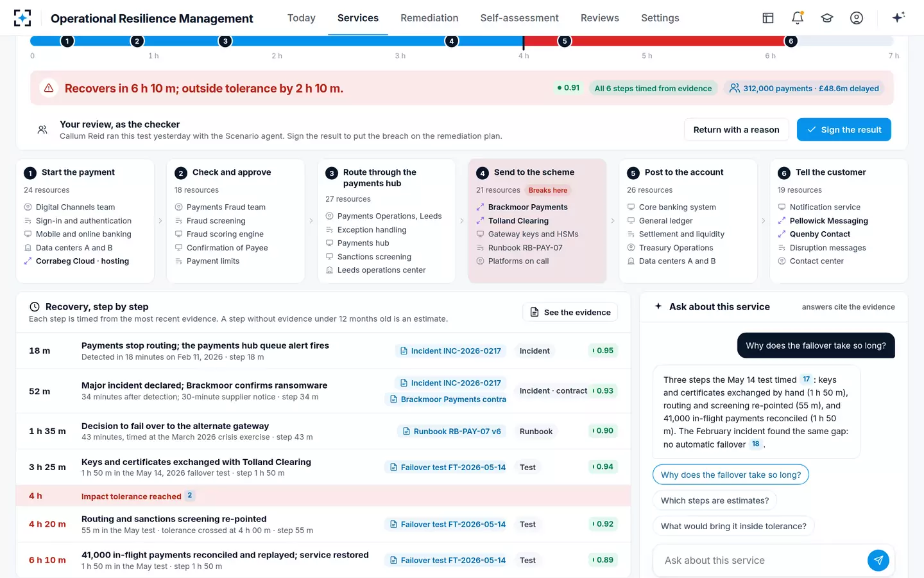Image resolution: width=924 pixels, height=578 pixels.
Task: Click Sign the result button
Action: coord(844,130)
